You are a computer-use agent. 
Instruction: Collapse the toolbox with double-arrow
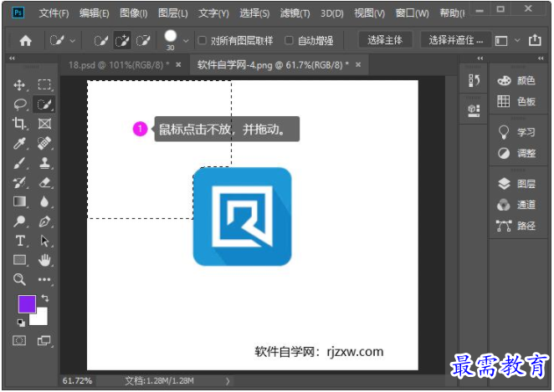[12, 59]
